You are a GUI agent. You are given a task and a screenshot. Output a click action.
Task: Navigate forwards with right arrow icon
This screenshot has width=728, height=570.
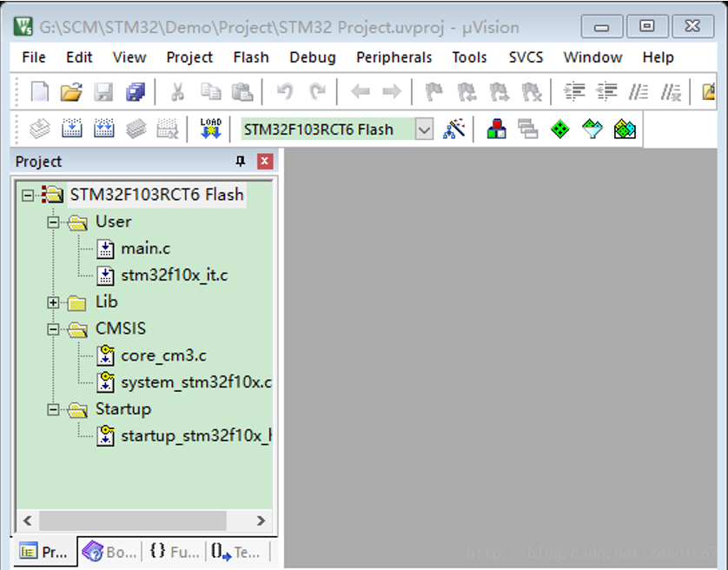[x=392, y=91]
